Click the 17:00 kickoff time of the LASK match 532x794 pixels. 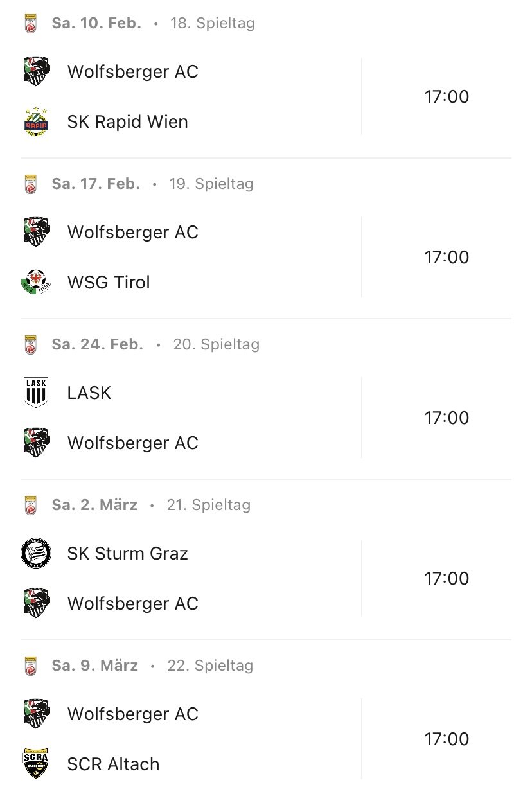(x=447, y=418)
